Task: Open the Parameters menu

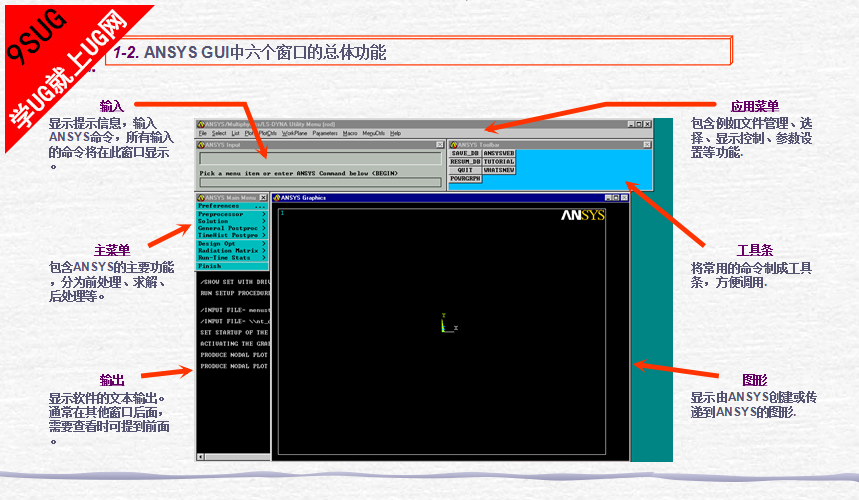Action: click(x=325, y=133)
